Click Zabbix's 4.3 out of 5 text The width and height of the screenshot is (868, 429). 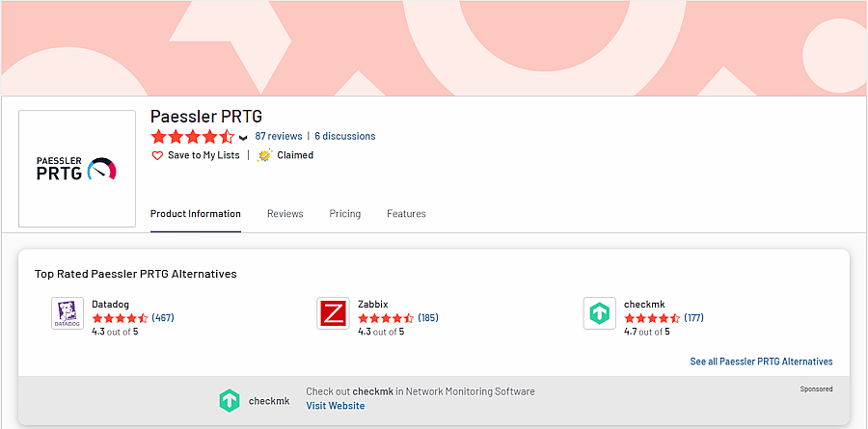tap(381, 332)
